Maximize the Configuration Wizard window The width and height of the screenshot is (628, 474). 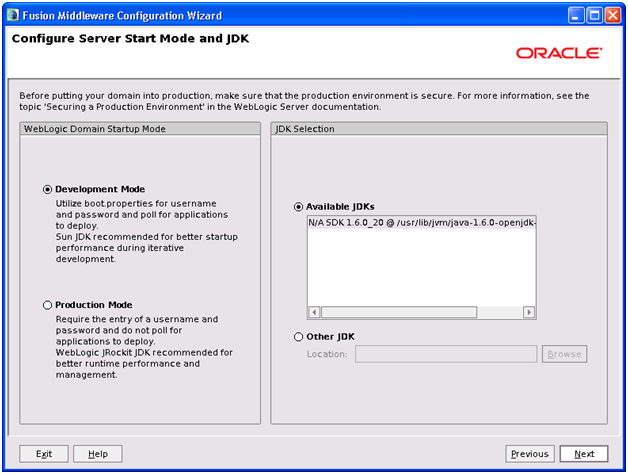[595, 16]
